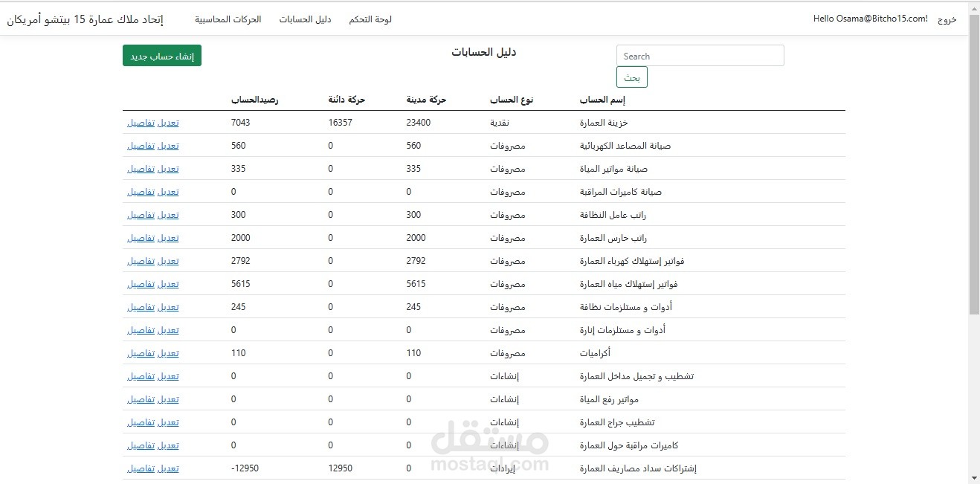Click تفاصيل for أكراميات row

141,353
